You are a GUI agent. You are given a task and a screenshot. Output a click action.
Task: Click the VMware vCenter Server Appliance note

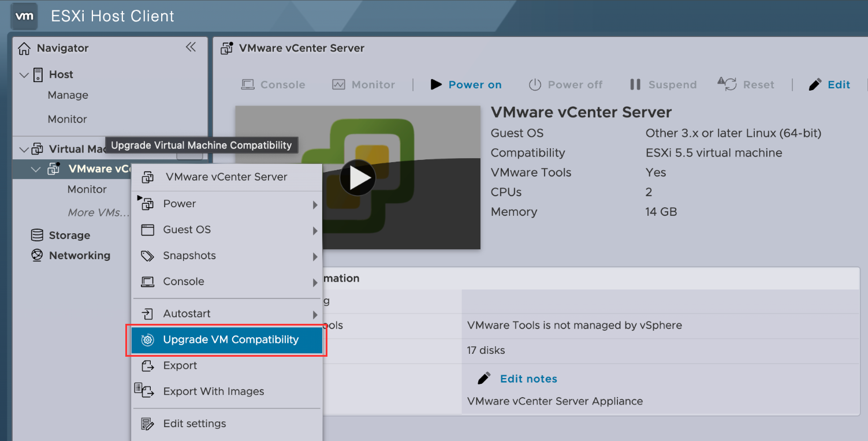tap(555, 401)
